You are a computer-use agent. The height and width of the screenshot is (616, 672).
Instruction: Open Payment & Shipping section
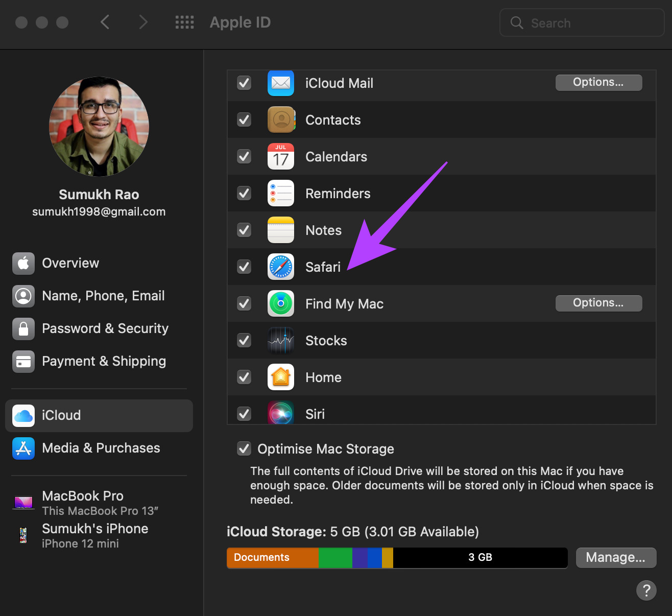(x=99, y=362)
